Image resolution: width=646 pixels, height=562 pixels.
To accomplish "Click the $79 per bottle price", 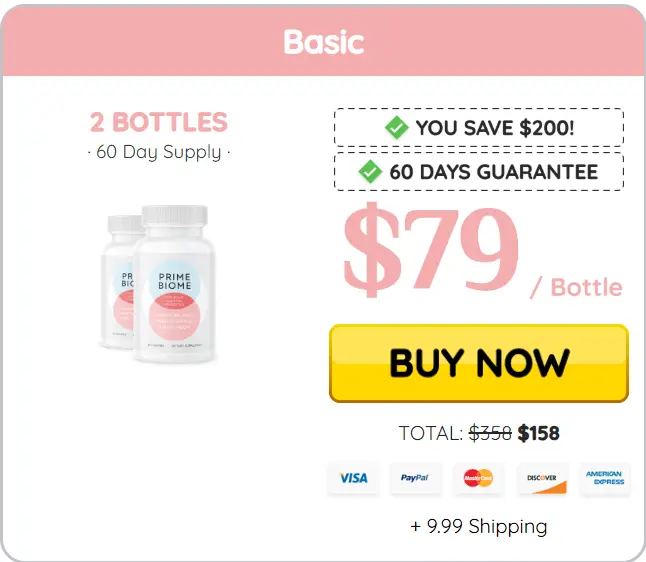I will 431,250.
